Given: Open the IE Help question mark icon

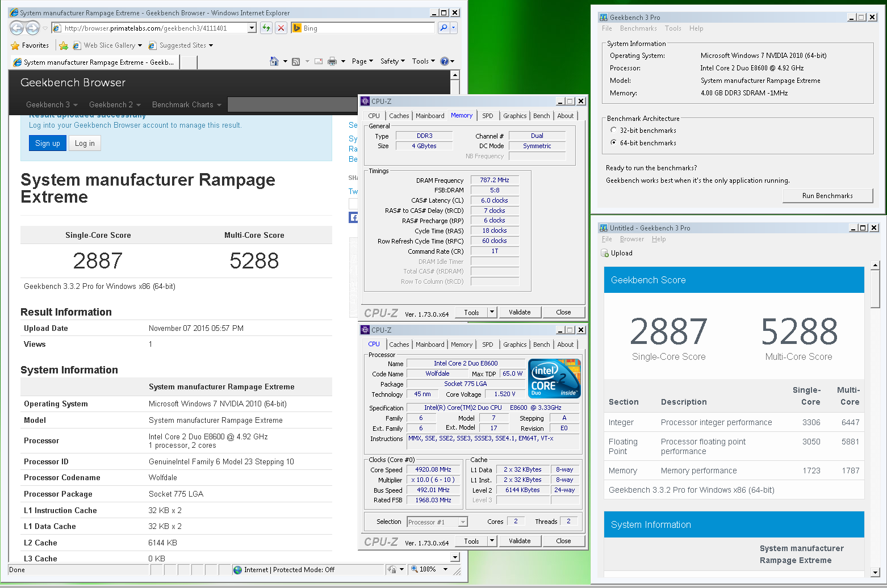Looking at the screenshot, I should [445, 61].
